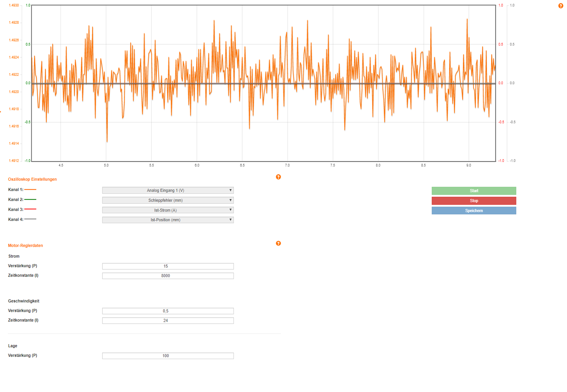Click the red Kanal 3 color line
The height and width of the screenshot is (392, 567).
pos(30,209)
